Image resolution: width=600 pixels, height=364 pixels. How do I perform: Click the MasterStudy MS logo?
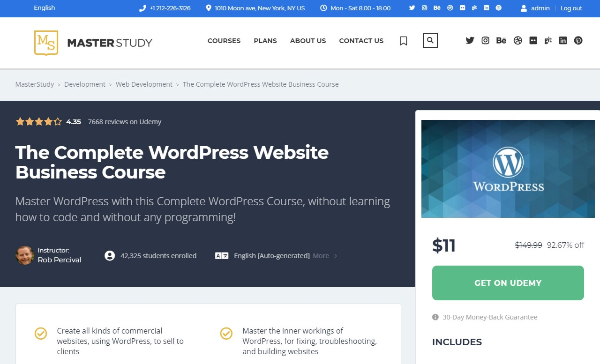click(x=46, y=43)
